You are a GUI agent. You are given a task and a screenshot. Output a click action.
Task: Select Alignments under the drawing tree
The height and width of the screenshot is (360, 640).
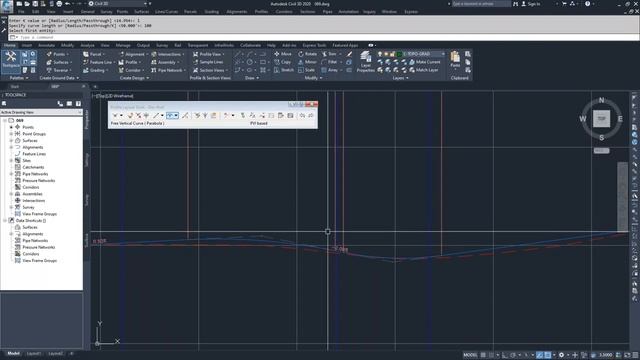click(32, 147)
